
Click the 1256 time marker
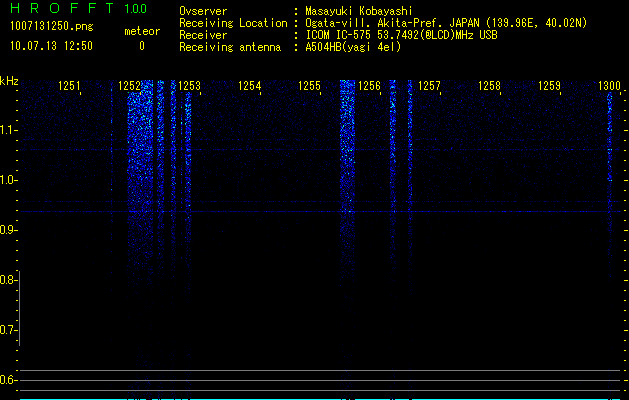coord(369,86)
